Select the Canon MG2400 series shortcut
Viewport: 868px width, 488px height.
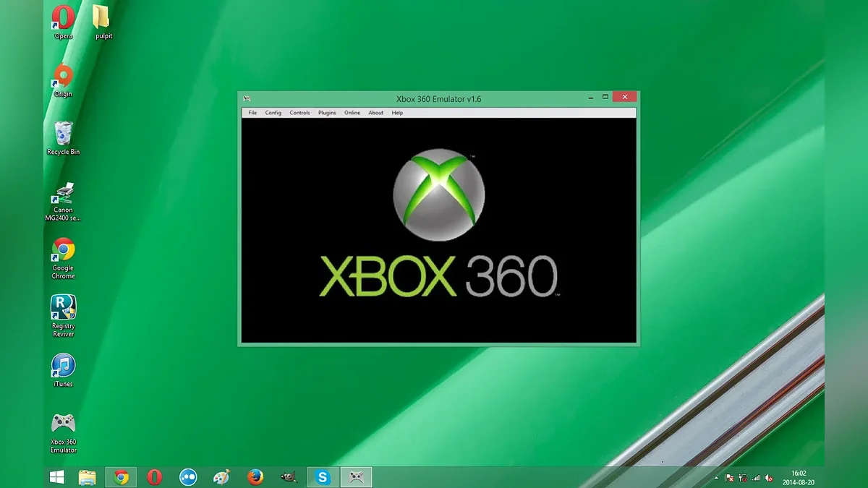(x=63, y=201)
